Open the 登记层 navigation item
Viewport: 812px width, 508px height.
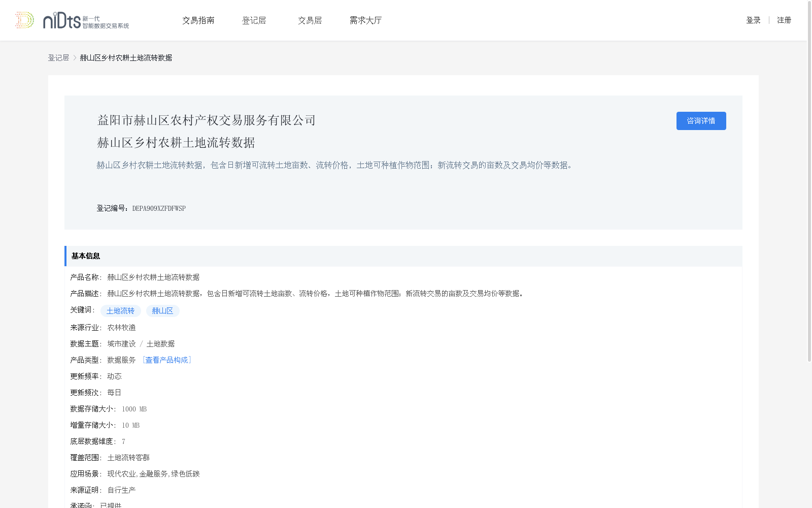[x=254, y=20]
